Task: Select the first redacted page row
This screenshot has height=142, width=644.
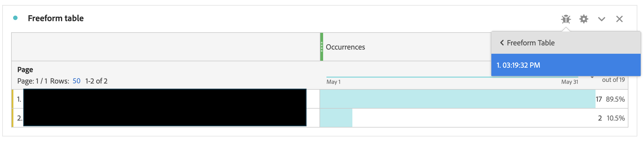Action: pyautogui.click(x=165, y=99)
